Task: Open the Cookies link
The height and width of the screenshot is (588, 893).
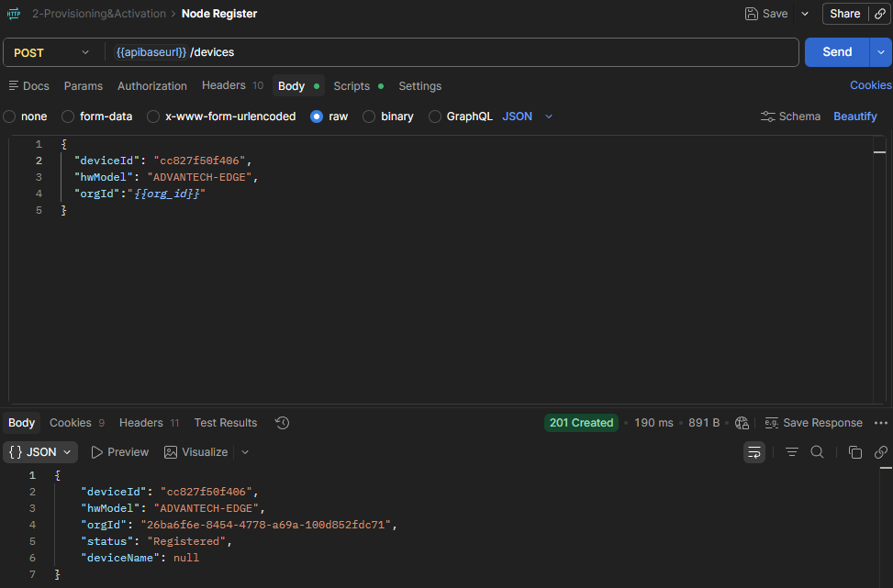Action: point(871,85)
